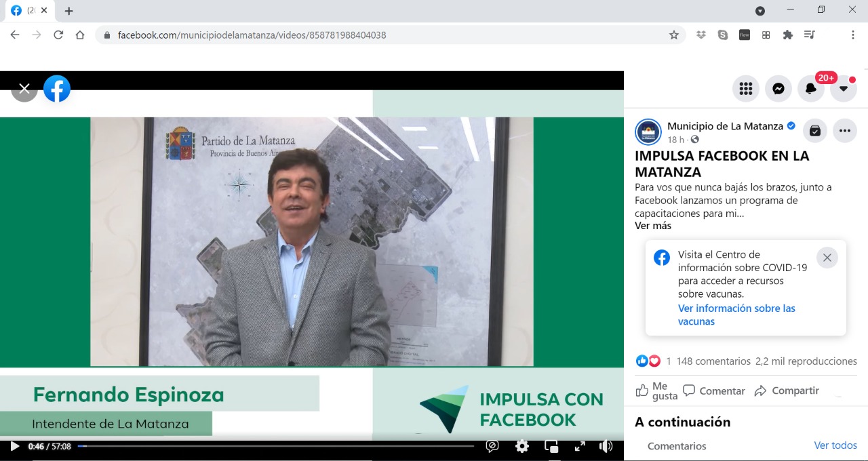The width and height of the screenshot is (868, 461).
Task: Click Compartir share button
Action: coord(787,391)
